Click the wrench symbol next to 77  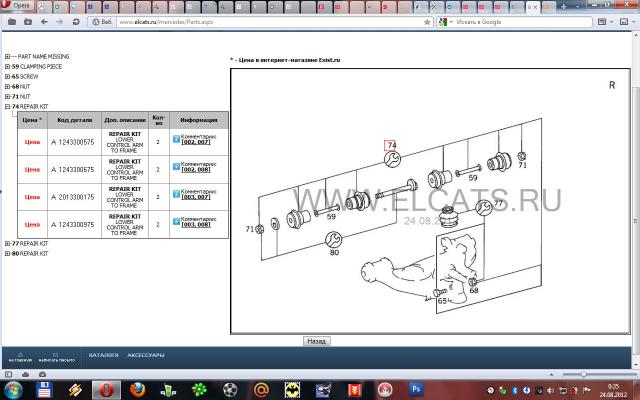point(484,207)
